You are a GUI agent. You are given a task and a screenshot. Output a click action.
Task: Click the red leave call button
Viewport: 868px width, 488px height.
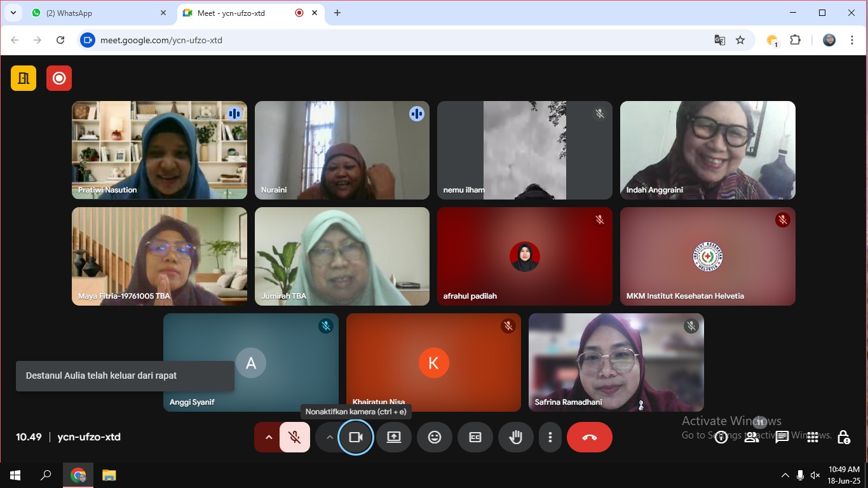(589, 437)
